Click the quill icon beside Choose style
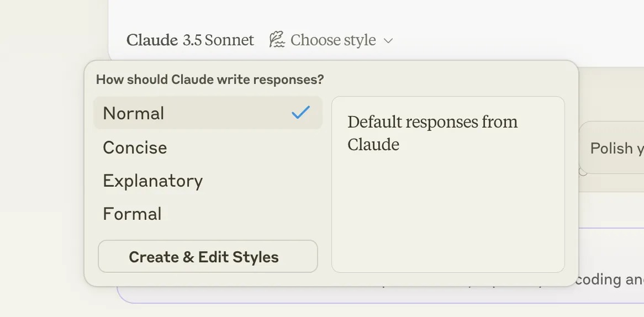This screenshot has height=317, width=644. click(277, 40)
